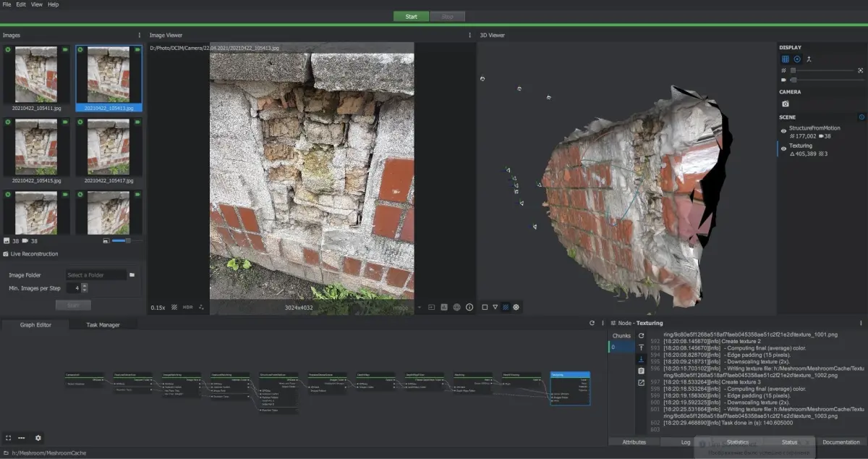Toggle the origin axes display icon
This screenshot has width=868, height=459.
(x=809, y=59)
